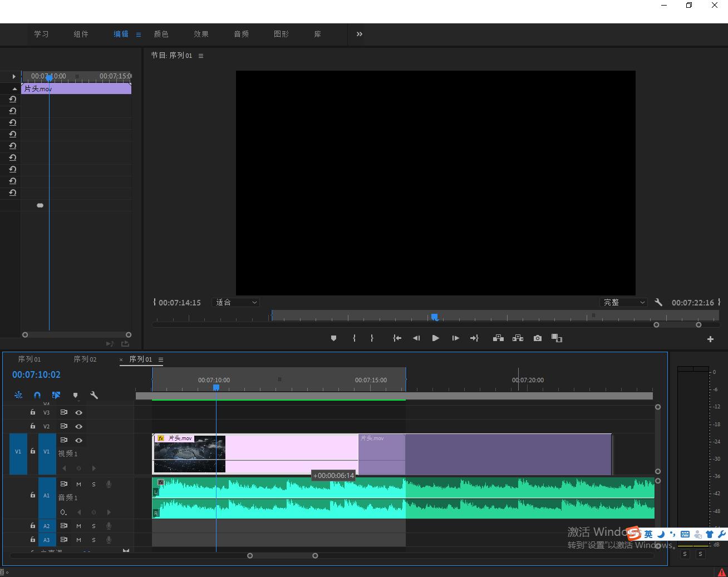Click the Extract button in program monitor
This screenshot has height=577, width=728.
518,338
